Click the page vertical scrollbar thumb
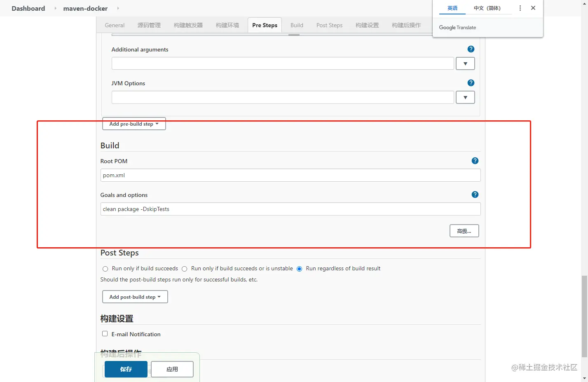 pos(584,316)
